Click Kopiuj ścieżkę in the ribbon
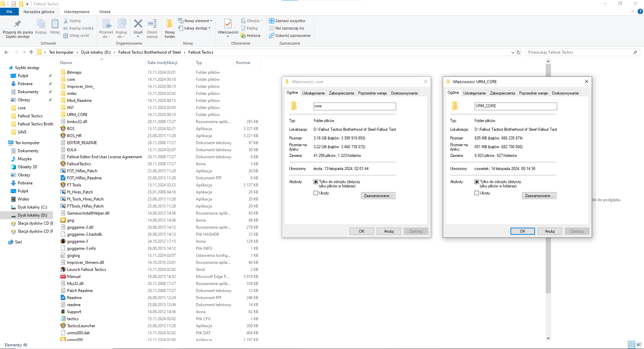 point(78,28)
